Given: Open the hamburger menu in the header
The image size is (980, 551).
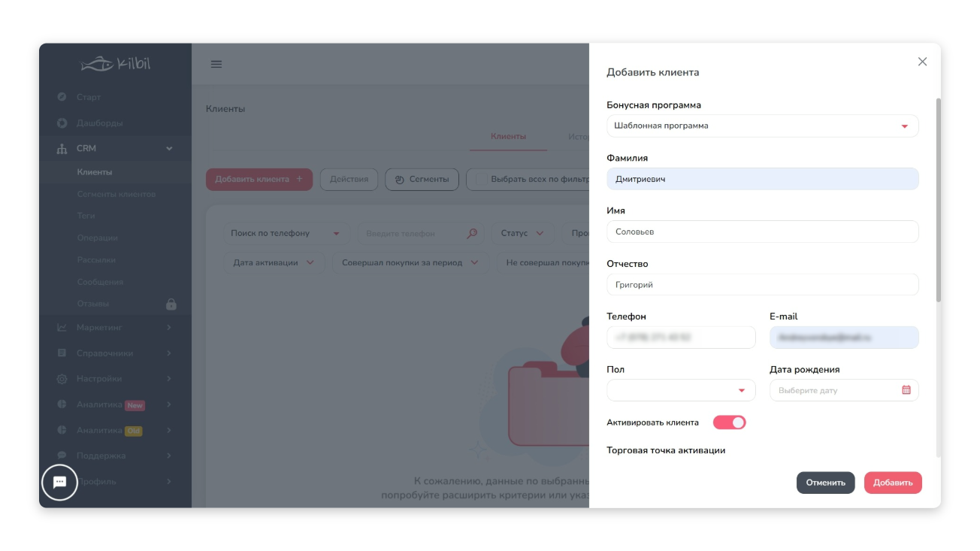Looking at the screenshot, I should click(216, 64).
